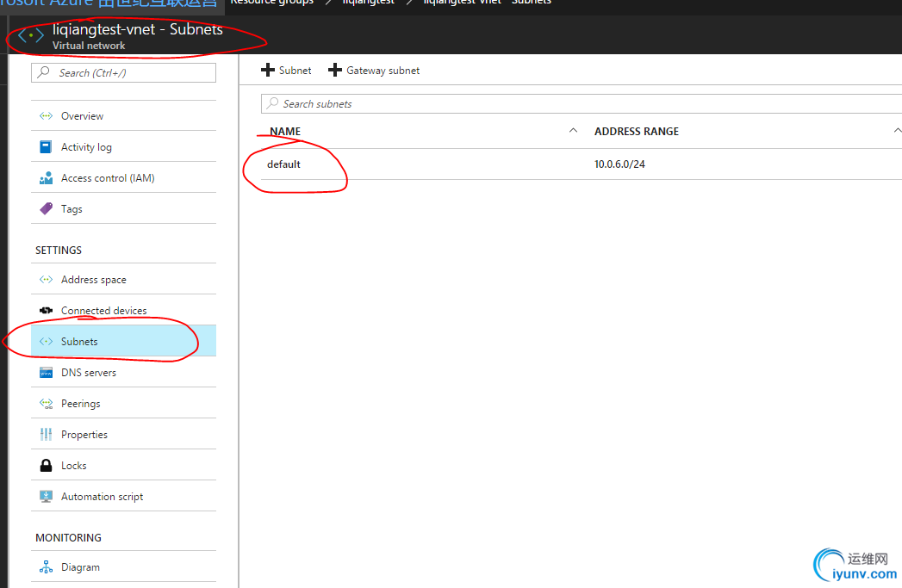This screenshot has width=902, height=588.
Task: Open the Peerings settings
Action: (x=124, y=404)
